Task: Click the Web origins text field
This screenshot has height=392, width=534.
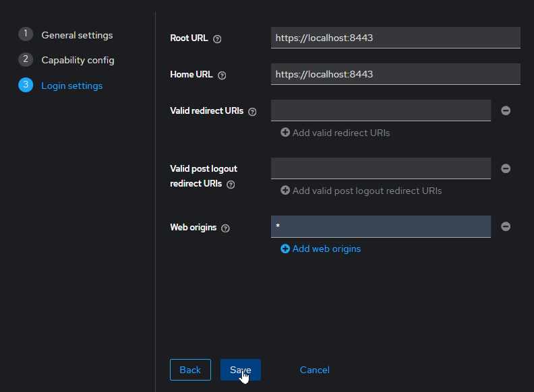Action: 381,226
